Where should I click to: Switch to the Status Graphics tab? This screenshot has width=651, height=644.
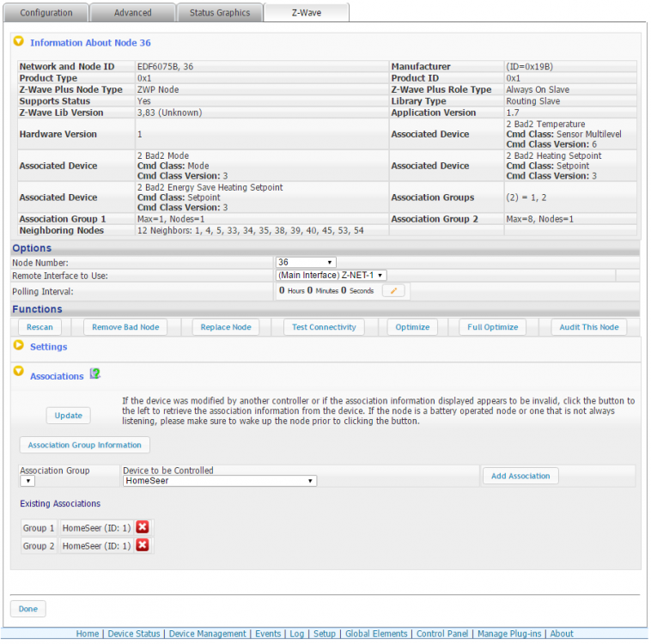click(x=219, y=13)
